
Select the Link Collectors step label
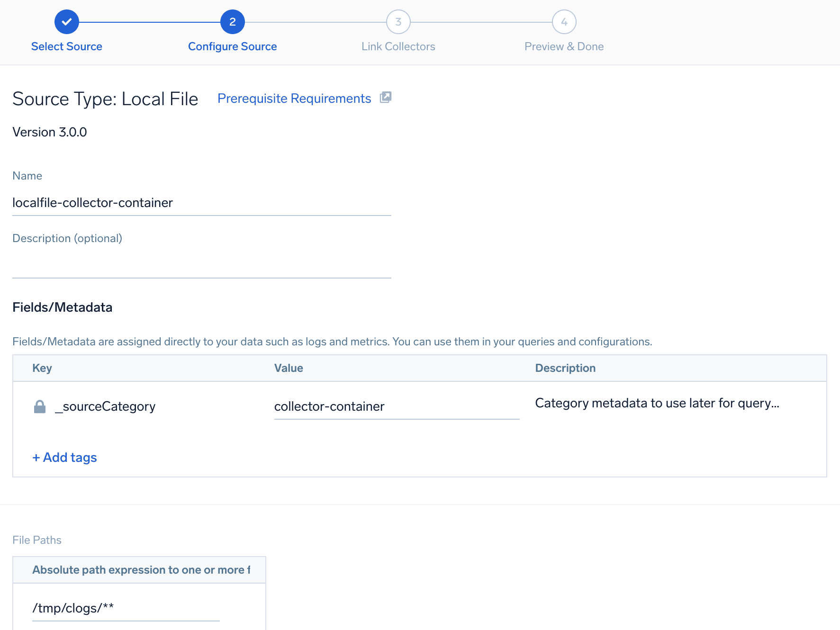[x=398, y=46]
